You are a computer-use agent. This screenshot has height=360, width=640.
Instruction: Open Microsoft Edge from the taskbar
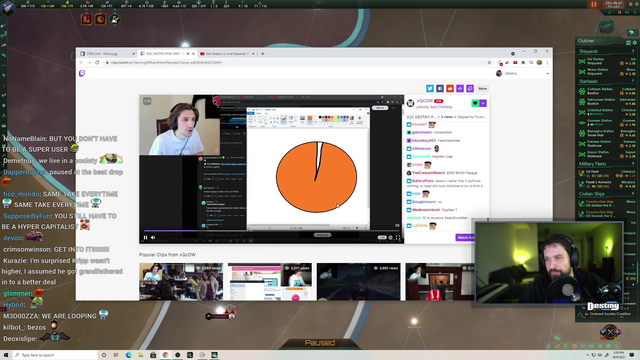(x=129, y=355)
